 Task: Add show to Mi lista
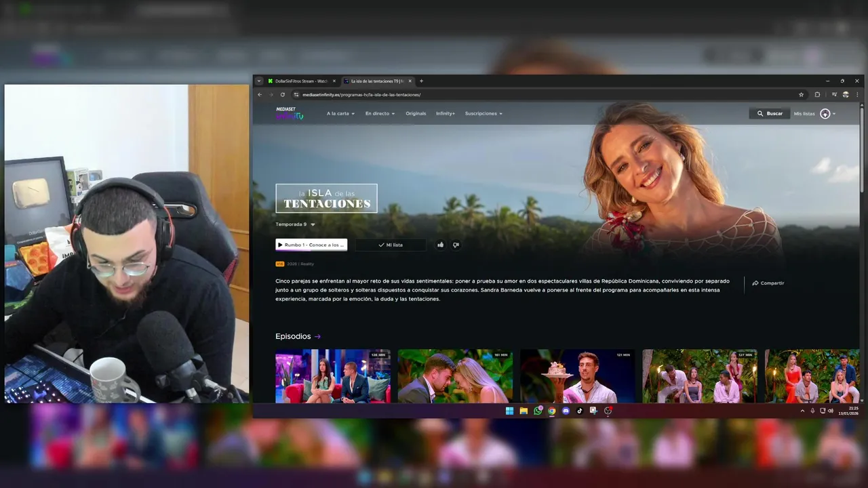tap(391, 245)
